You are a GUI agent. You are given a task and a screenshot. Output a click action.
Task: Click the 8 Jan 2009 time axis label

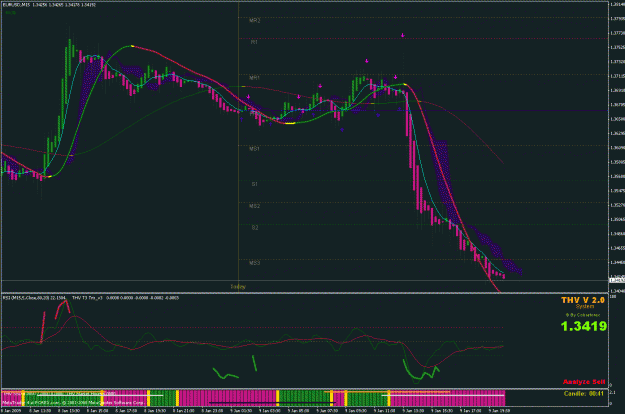point(11,410)
